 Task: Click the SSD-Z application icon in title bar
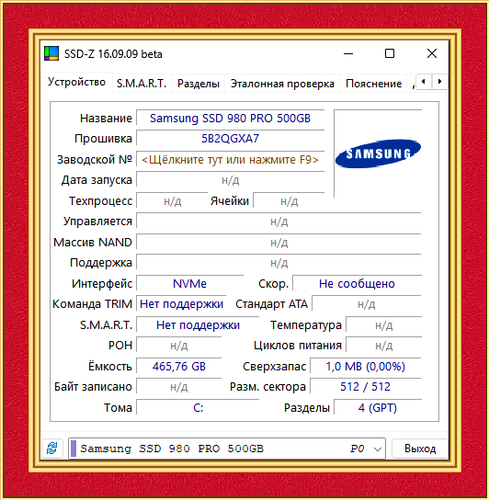(x=51, y=54)
